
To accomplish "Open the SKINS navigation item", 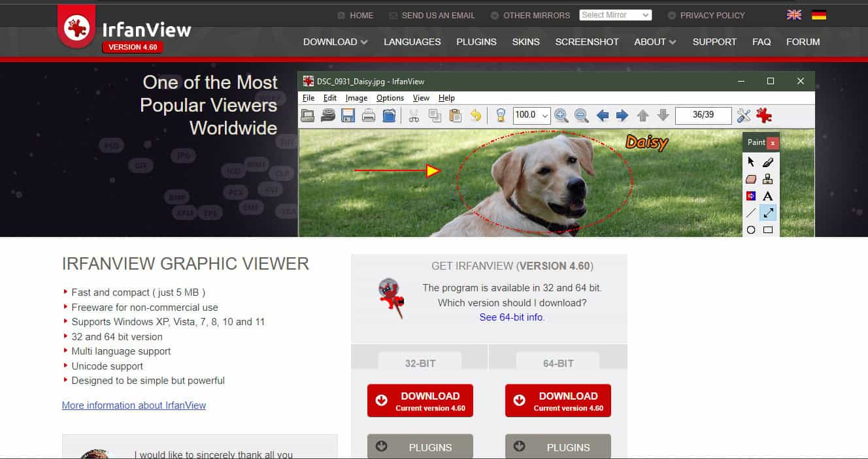I will [x=526, y=42].
